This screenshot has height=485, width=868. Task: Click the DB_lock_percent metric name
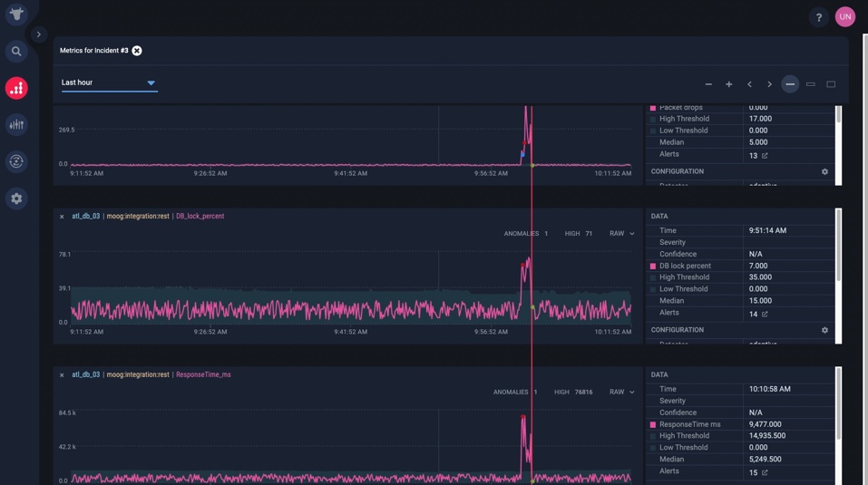(200, 217)
